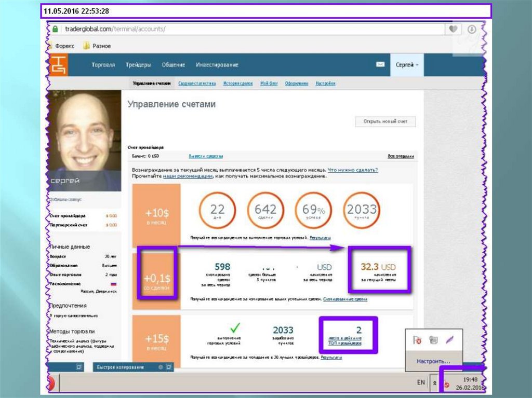Expand the Сергей user dropdown menu

[407, 65]
